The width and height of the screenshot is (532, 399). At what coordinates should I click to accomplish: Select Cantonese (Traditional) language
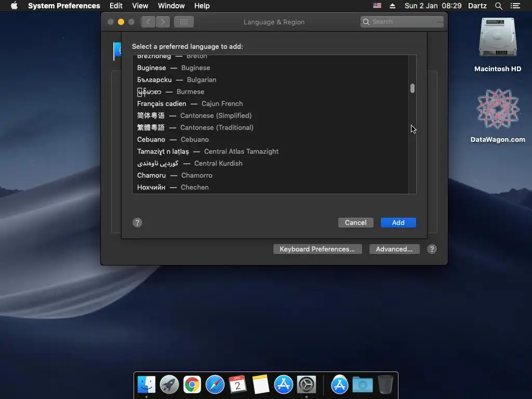coord(270,128)
